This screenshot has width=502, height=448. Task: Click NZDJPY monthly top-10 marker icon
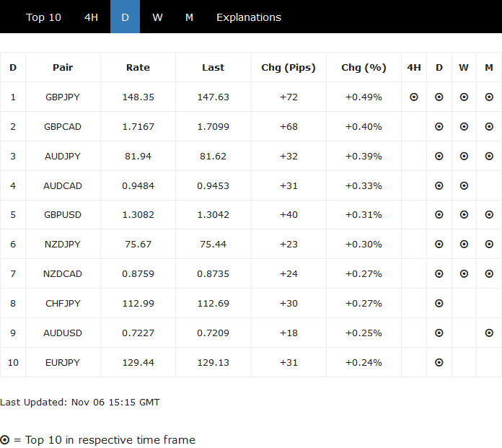[489, 245]
